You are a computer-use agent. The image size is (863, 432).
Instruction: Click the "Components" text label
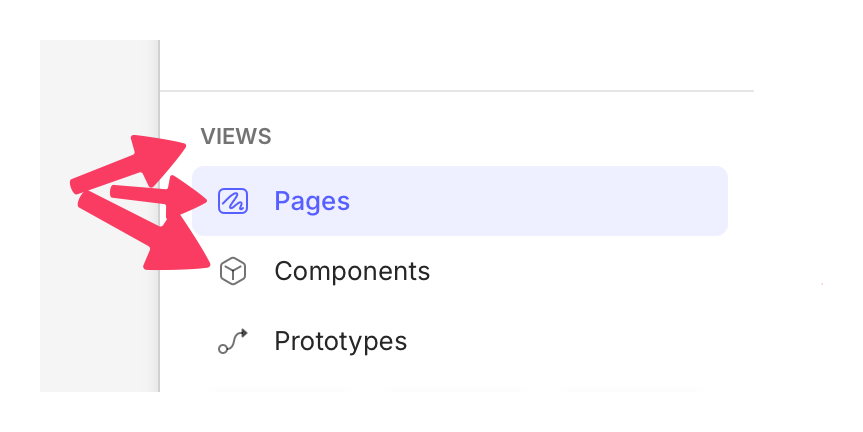point(352,271)
